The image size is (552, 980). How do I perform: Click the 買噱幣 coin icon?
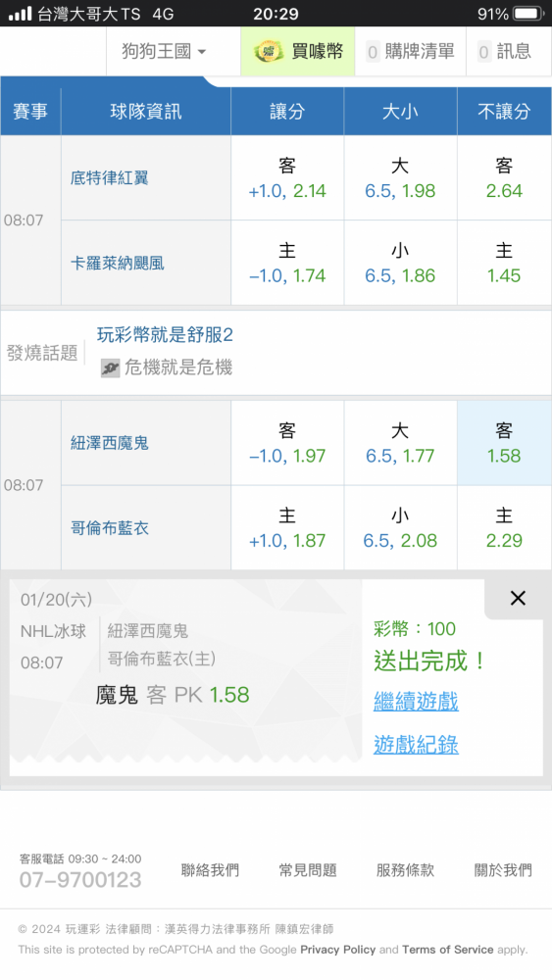(x=269, y=51)
